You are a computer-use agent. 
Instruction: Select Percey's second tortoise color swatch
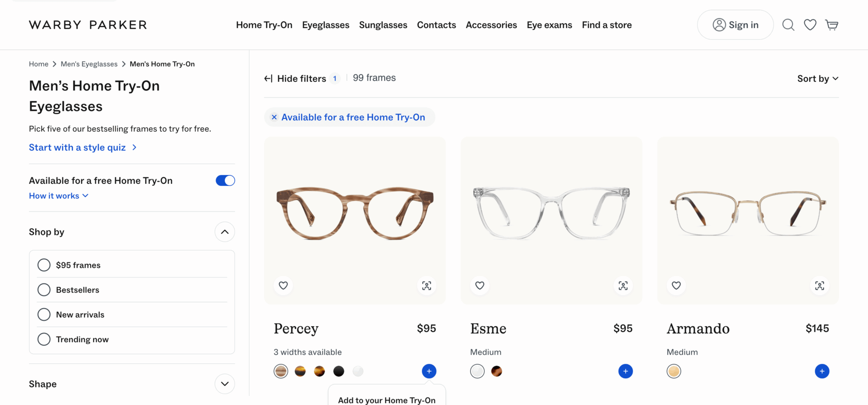300,371
